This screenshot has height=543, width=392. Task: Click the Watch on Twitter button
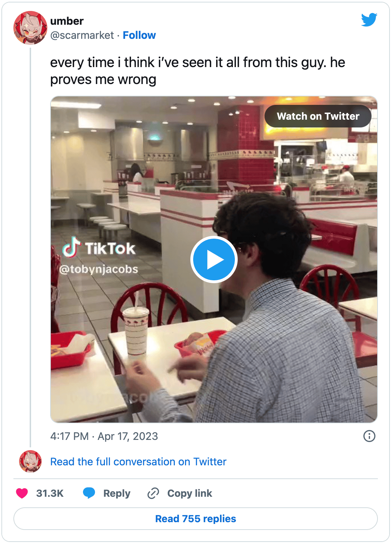coord(318,116)
